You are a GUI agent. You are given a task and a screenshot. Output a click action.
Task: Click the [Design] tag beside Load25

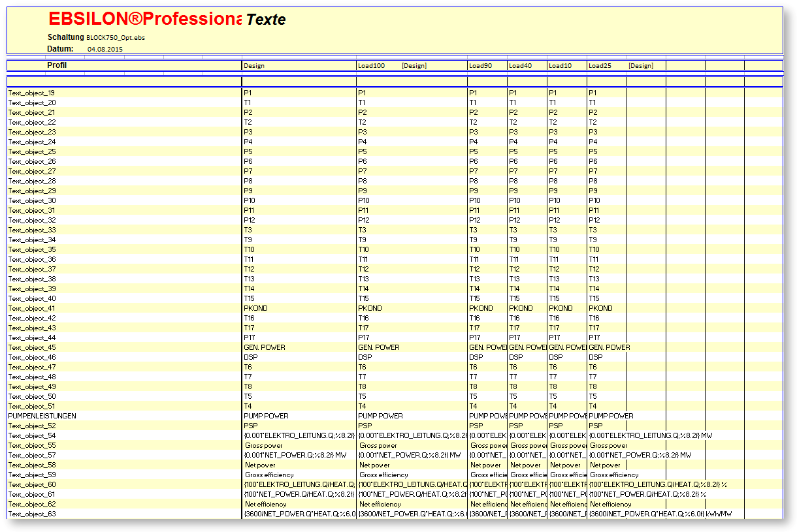tap(641, 66)
